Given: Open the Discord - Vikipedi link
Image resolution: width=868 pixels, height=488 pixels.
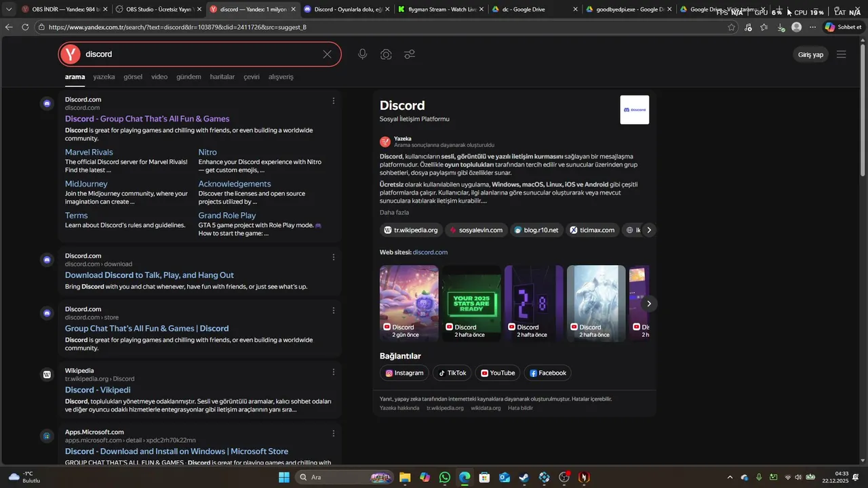Looking at the screenshot, I should (x=98, y=390).
